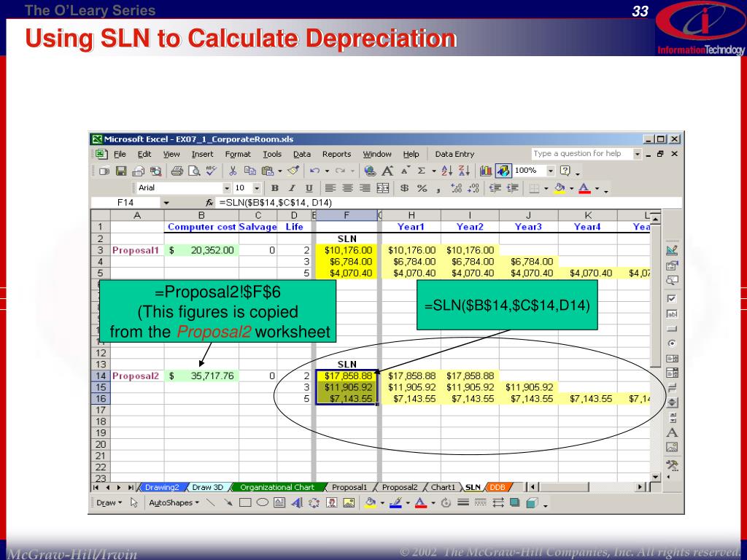747x560 pixels.
Task: Select the Oval drawing tool
Action: pyautogui.click(x=262, y=503)
